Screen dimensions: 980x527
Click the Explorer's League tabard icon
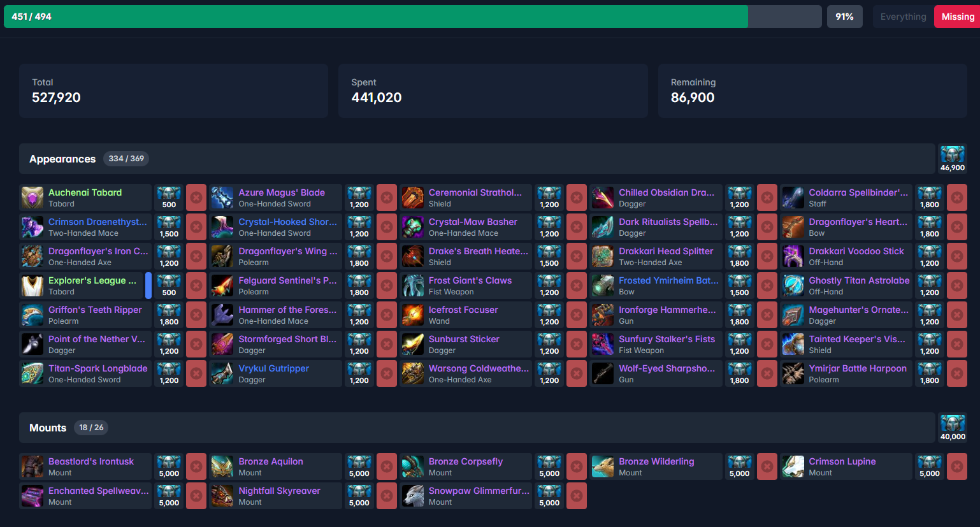(x=32, y=285)
